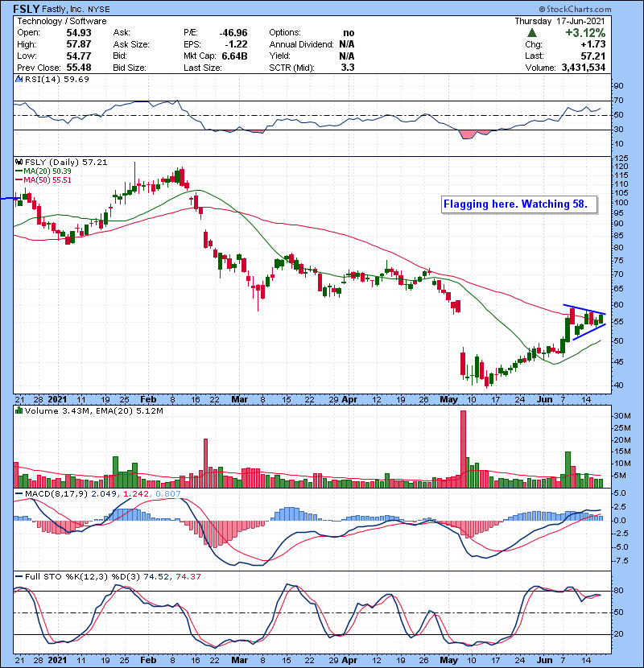Image resolution: width=644 pixels, height=668 pixels.
Task: Click the RSI(14) indicator line icon
Action: pos(19,79)
